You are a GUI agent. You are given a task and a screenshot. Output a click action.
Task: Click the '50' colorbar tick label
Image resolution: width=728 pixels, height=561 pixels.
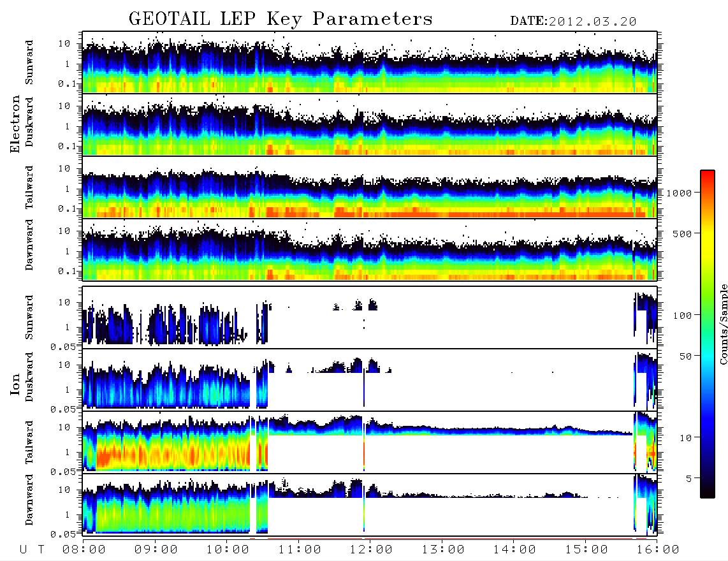point(686,356)
